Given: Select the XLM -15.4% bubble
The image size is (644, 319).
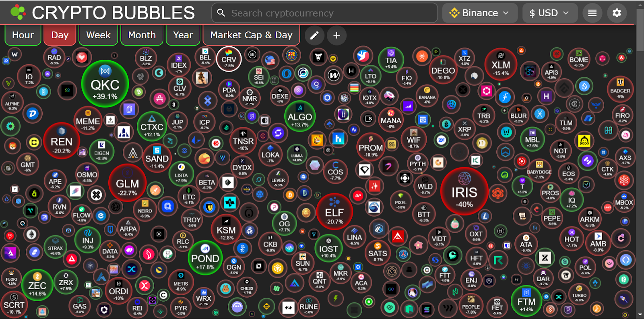Looking at the screenshot, I should 501,64.
